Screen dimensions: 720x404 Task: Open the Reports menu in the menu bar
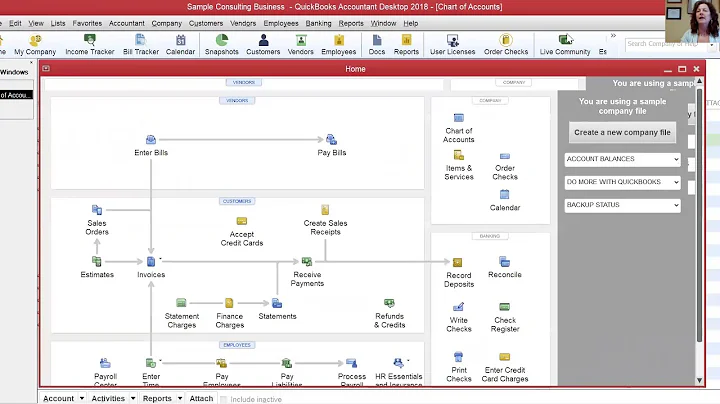351,23
